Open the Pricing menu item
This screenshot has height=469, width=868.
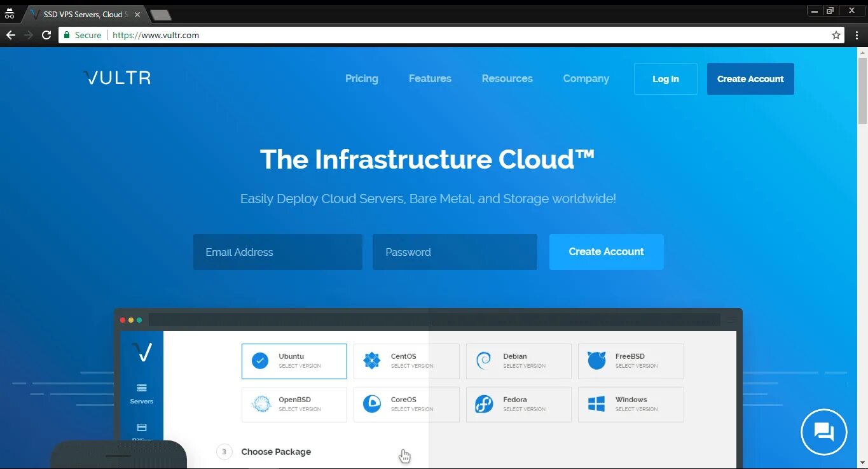362,78
